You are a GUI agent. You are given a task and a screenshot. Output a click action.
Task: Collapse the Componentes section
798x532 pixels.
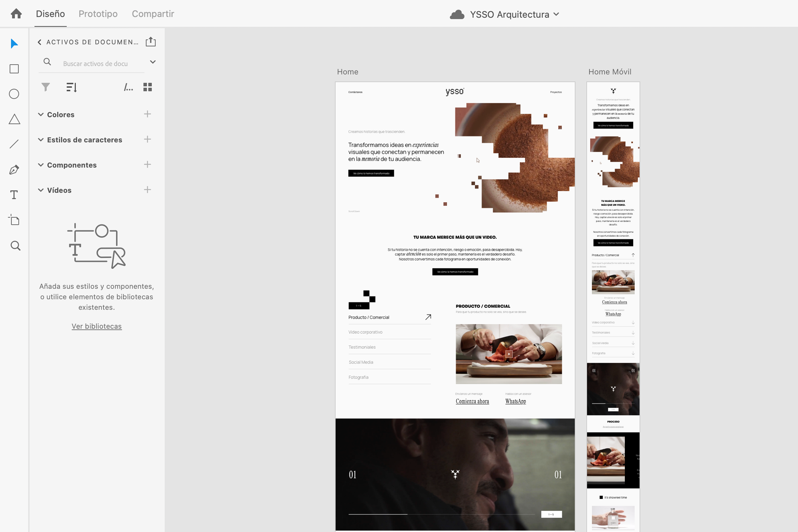coord(41,165)
